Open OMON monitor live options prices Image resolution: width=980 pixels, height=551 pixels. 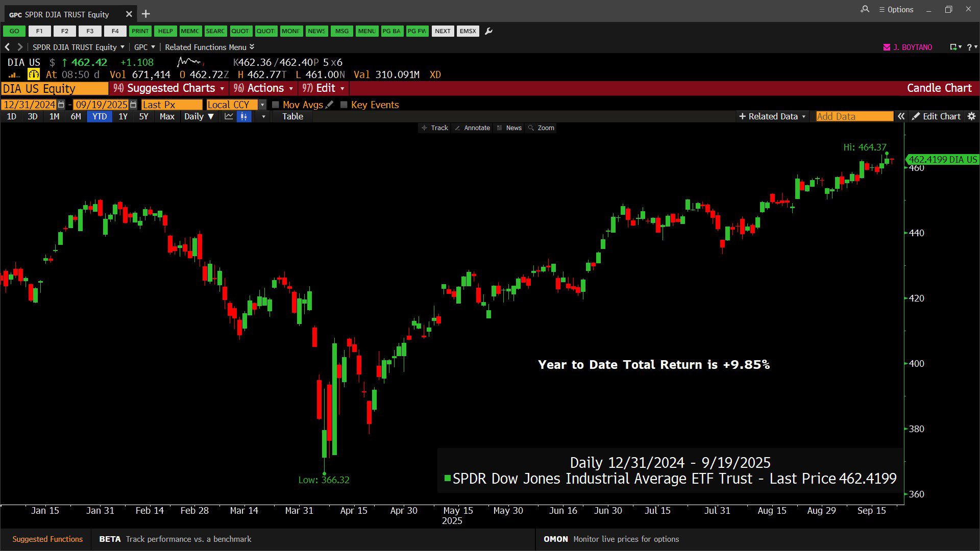(x=611, y=539)
